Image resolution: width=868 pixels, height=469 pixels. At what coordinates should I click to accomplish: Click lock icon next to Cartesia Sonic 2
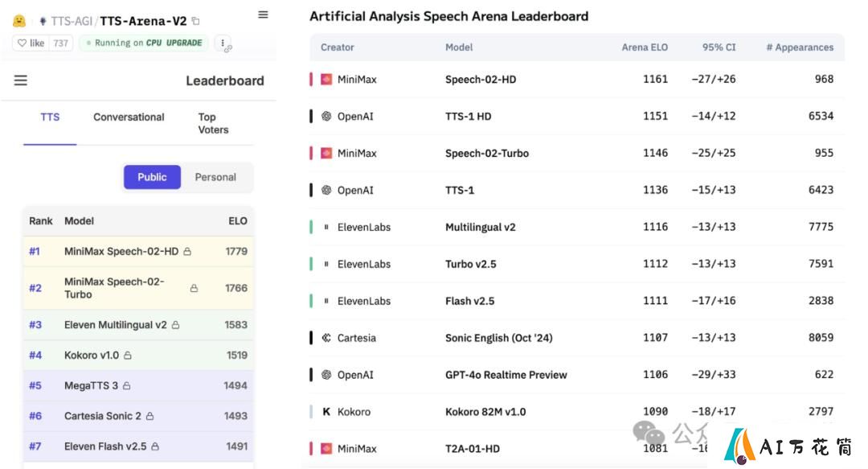149,417
